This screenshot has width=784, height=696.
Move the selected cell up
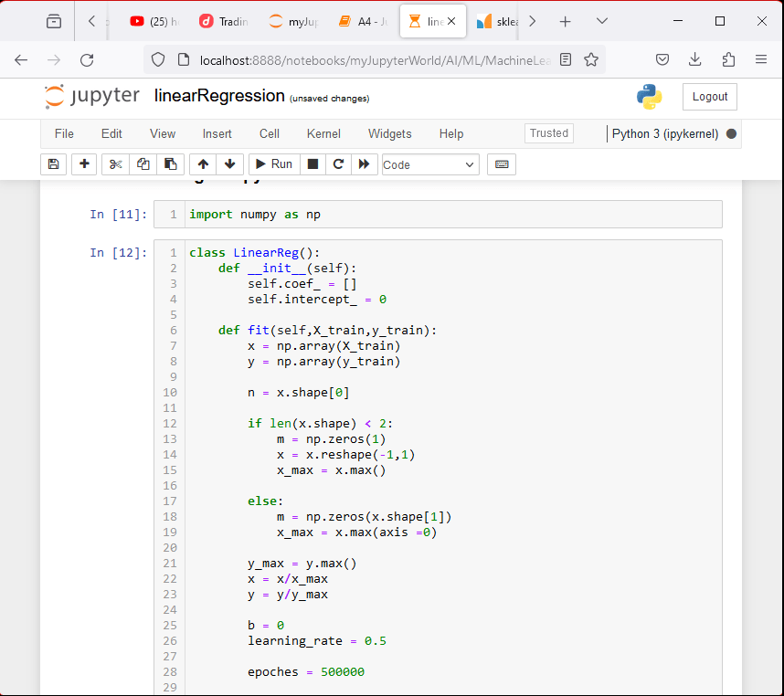pos(203,164)
